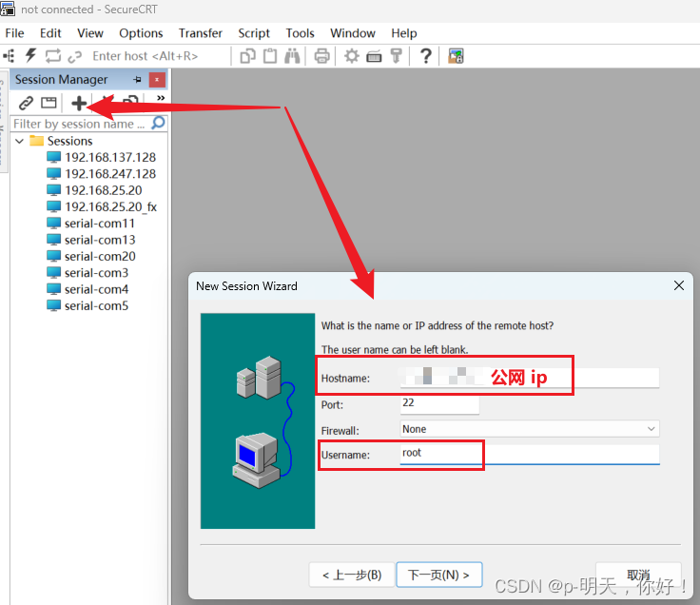The image size is (700, 605).
Task: Click the Connect link icon in Session Manager
Action: [26, 103]
